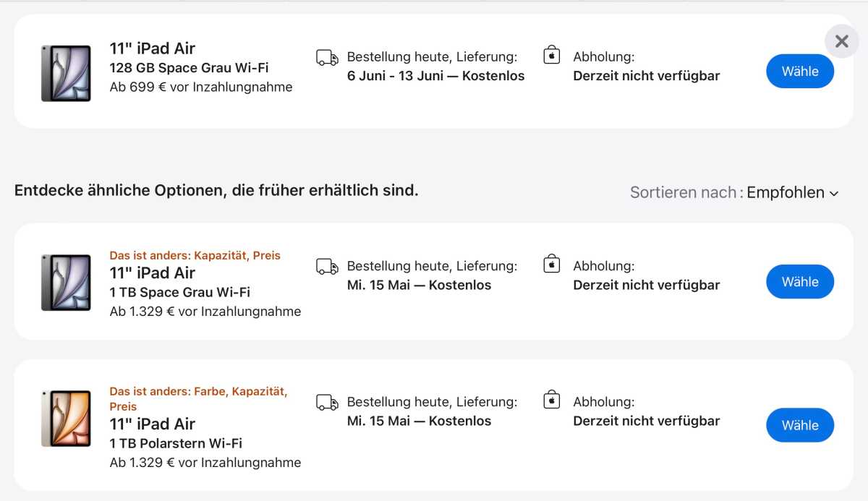This screenshot has height=501, width=868.
Task: Click the Polarstern iPad Air thumbnail
Action: pyautogui.click(x=66, y=419)
